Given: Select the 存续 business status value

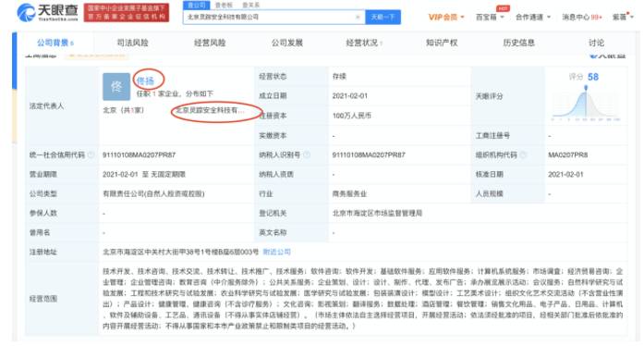Looking at the screenshot, I should pyautogui.click(x=339, y=77).
